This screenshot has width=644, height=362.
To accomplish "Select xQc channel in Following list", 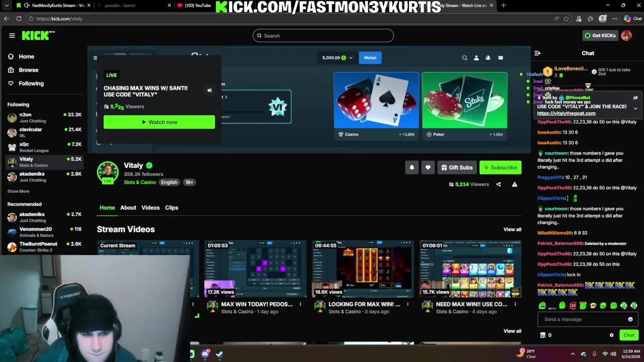I will pyautogui.click(x=44, y=147).
